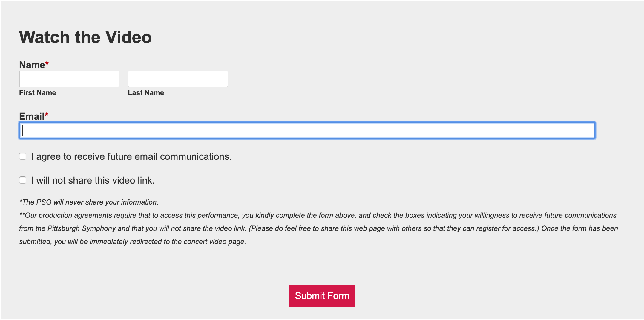
Task: Click the 'Email' field label
Action: pos(32,116)
